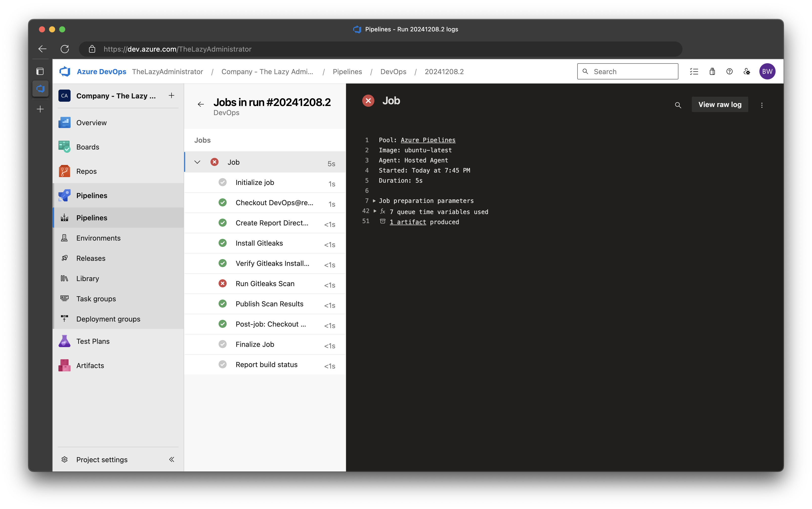The image size is (812, 509).
Task: Open the Marketplace shopping bag icon
Action: [x=712, y=71]
